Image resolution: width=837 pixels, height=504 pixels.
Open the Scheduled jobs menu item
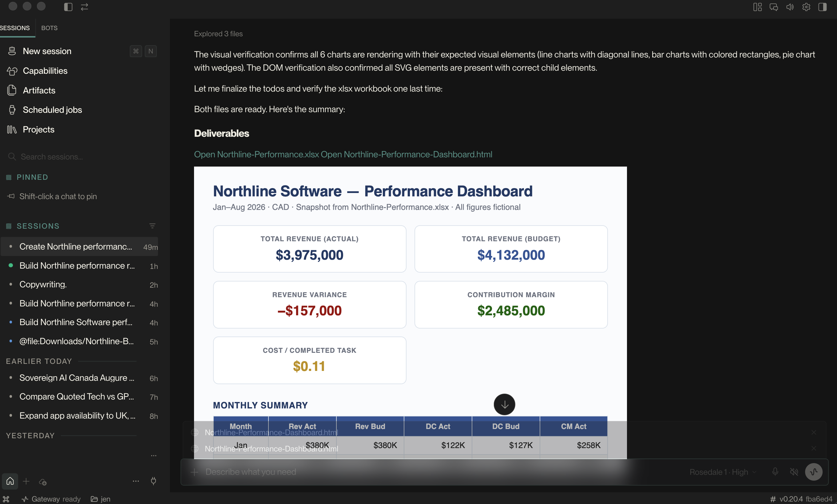click(x=81, y=110)
